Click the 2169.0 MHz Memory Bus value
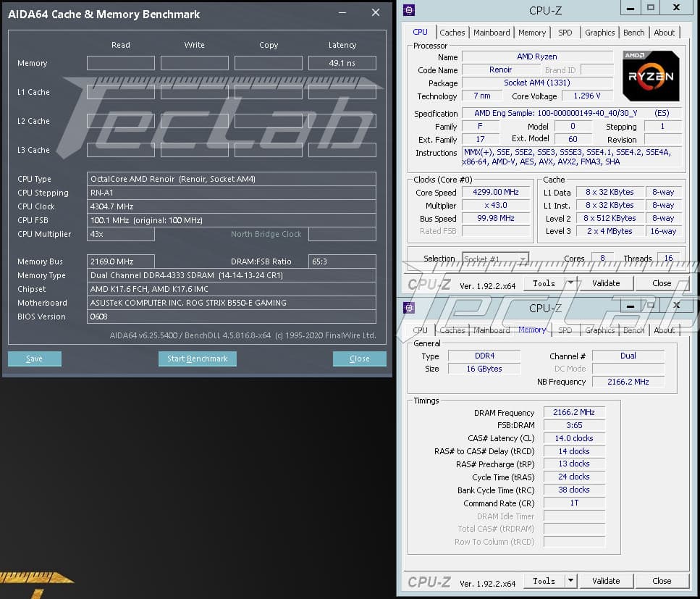The image size is (700, 599). coord(121,261)
